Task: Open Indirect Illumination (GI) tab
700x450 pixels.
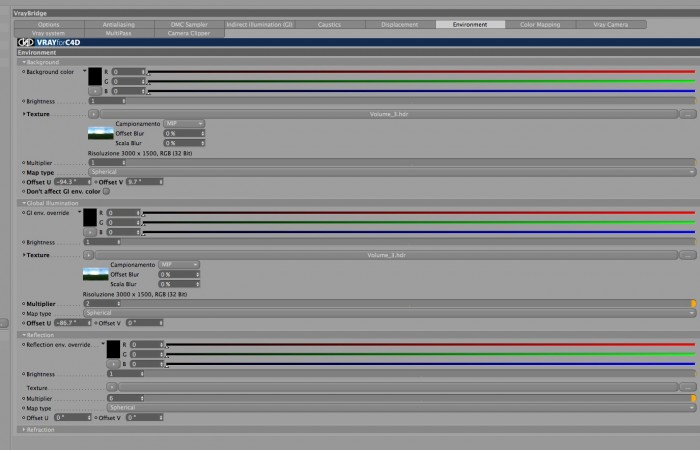Action: [259, 25]
